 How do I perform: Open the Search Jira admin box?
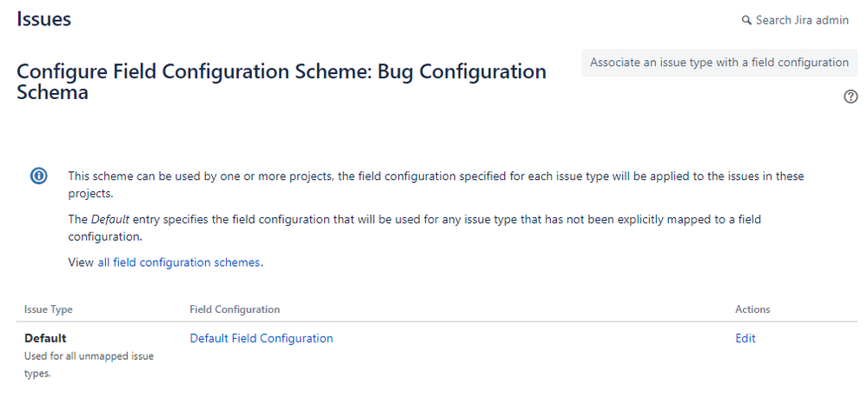(795, 21)
